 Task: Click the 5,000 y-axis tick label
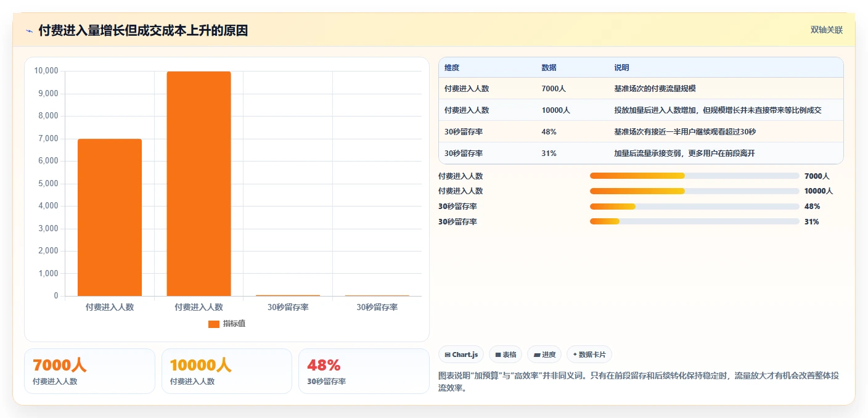48,184
